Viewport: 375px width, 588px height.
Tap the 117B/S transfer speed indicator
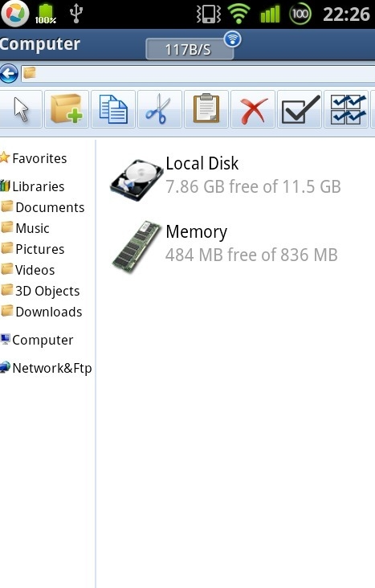click(x=190, y=49)
